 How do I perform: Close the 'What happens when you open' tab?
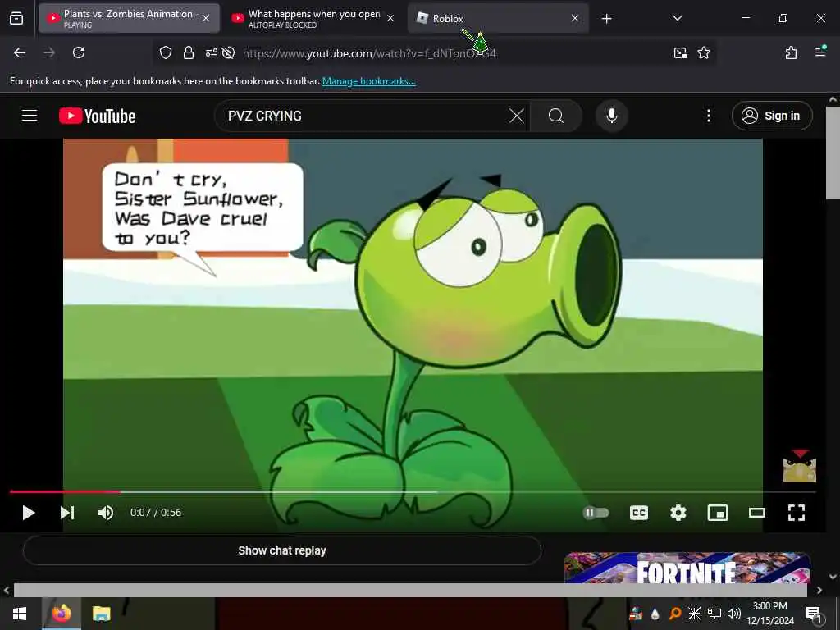coord(390,18)
